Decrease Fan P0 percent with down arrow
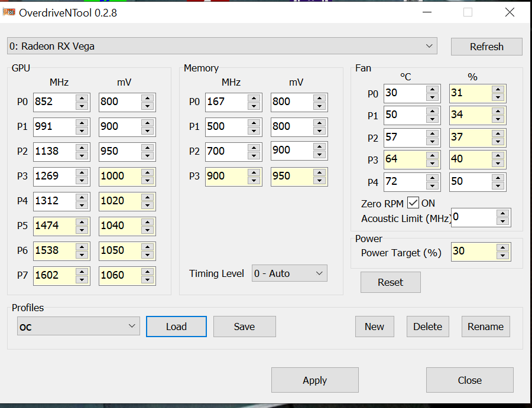Viewport: 532px width, 408px height. pyautogui.click(x=498, y=97)
